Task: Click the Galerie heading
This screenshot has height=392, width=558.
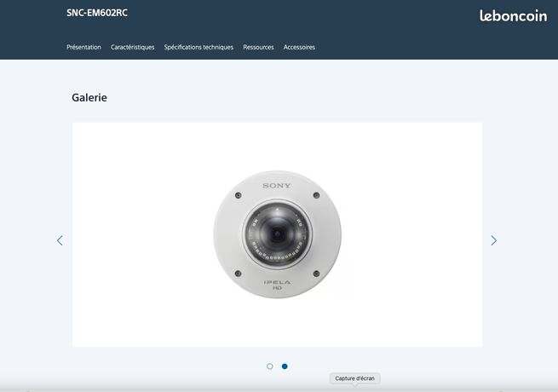Action: (x=89, y=97)
